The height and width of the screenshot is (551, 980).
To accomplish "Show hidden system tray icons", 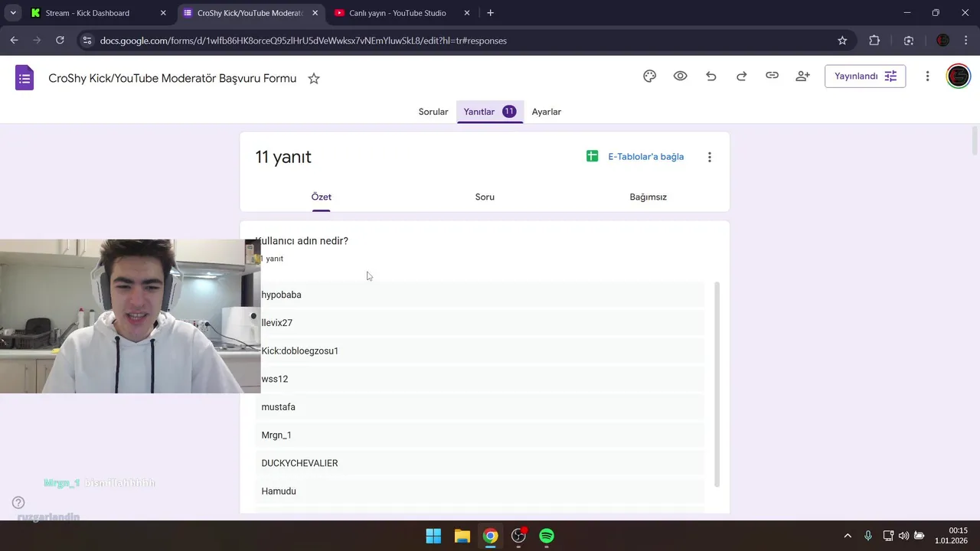I will click(848, 536).
